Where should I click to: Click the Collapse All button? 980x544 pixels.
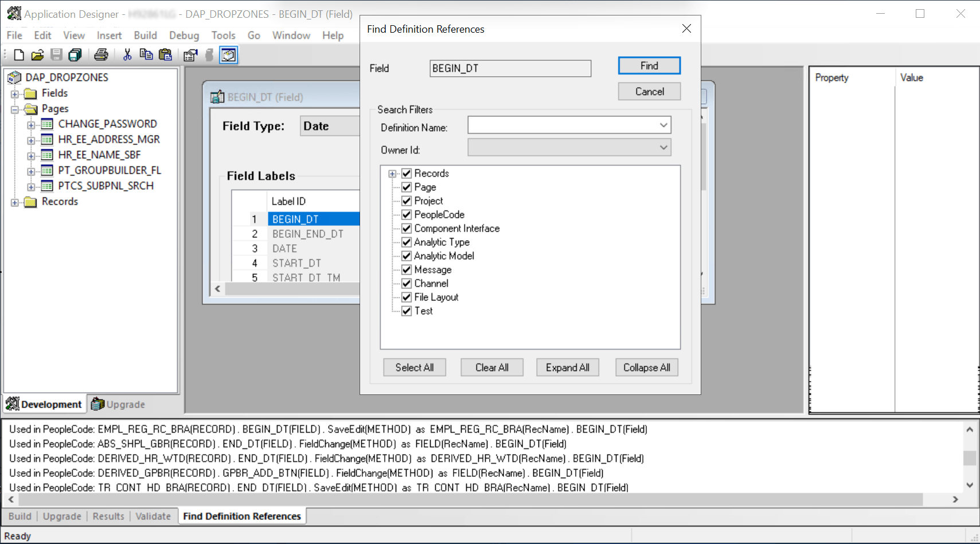(646, 367)
